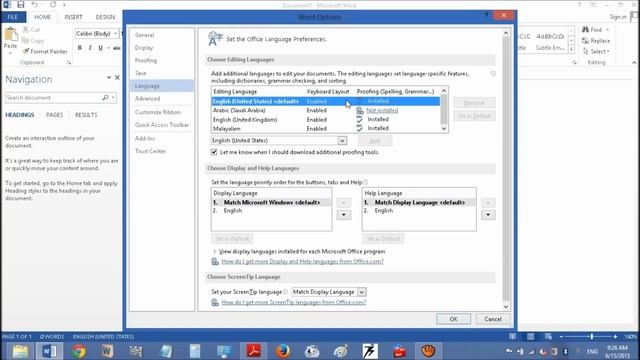Screen dimensions: 640x360
Task: Click the globe icon next to Not installed
Action: coord(360,111)
